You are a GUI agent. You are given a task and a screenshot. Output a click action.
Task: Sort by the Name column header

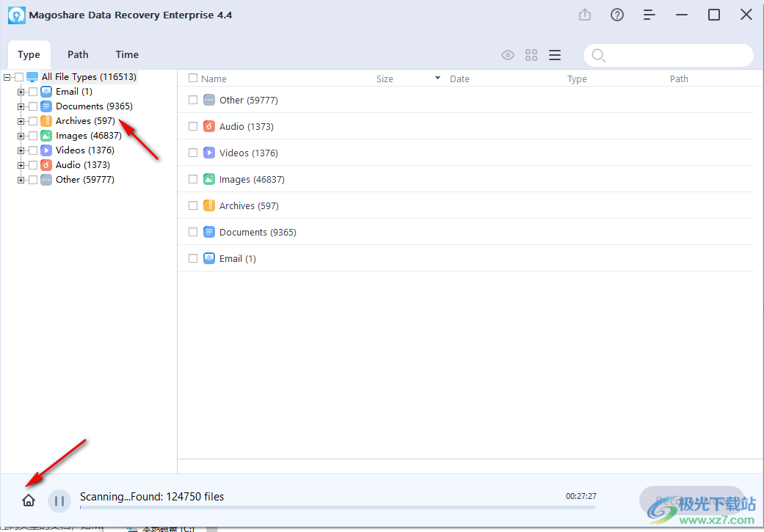214,79
